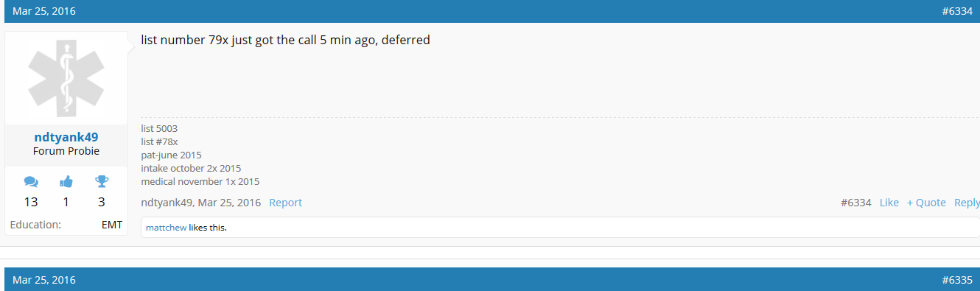Open matthew's profile from likes bar
980x291 pixels.
166,228
